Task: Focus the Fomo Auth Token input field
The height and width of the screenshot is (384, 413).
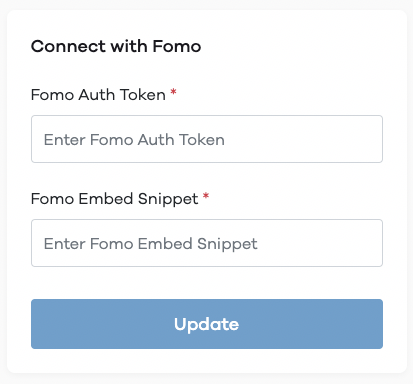Action: [x=207, y=139]
